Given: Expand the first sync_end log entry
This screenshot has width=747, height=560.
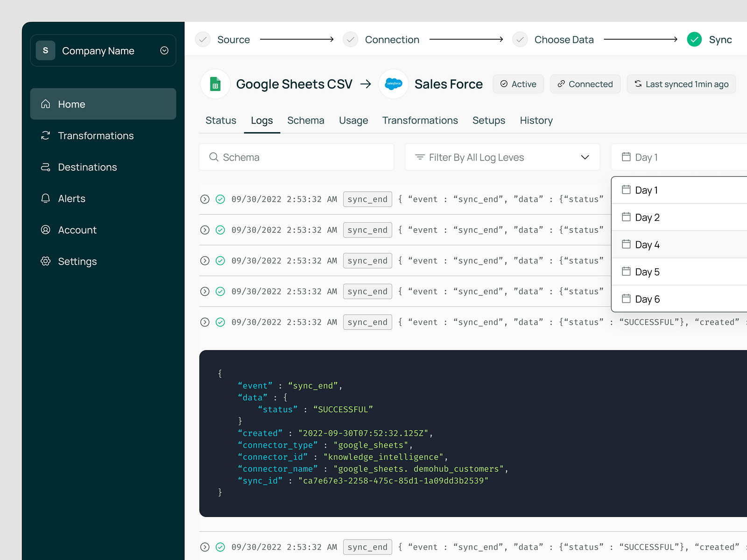Looking at the screenshot, I should tap(204, 199).
